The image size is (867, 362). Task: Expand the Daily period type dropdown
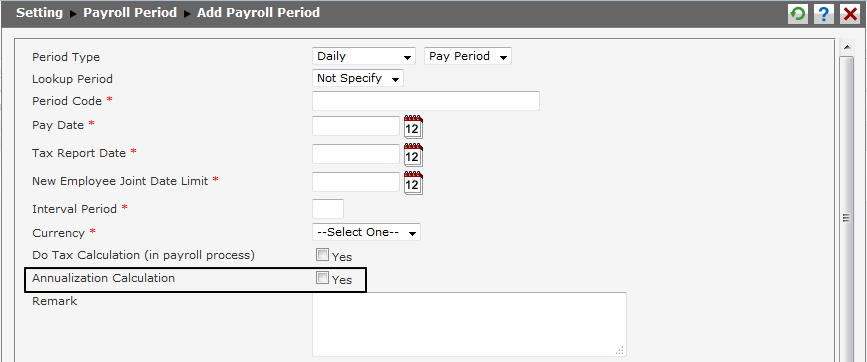click(364, 56)
